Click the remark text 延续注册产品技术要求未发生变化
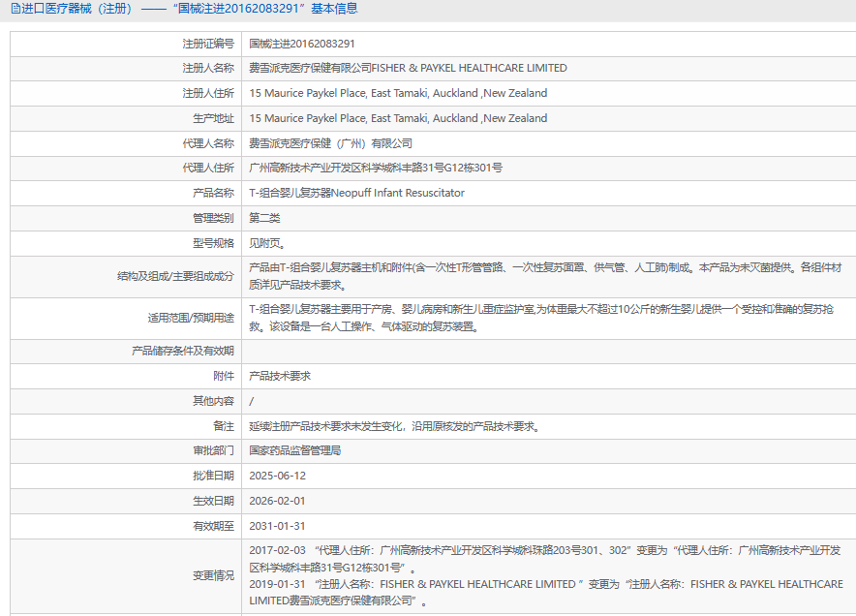856x616 pixels. coord(395,426)
